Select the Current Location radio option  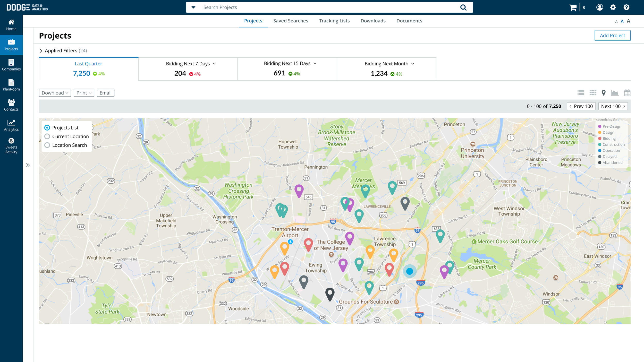coord(47,136)
